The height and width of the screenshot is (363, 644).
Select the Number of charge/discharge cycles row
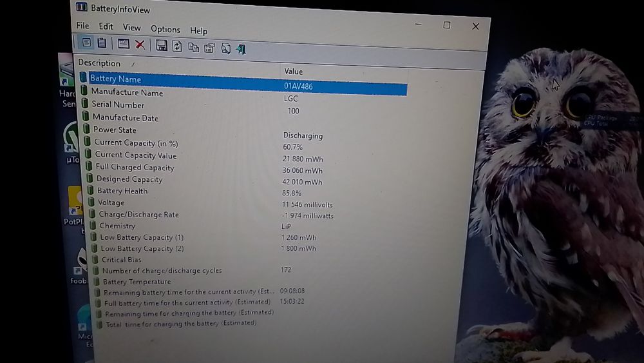[250, 271]
